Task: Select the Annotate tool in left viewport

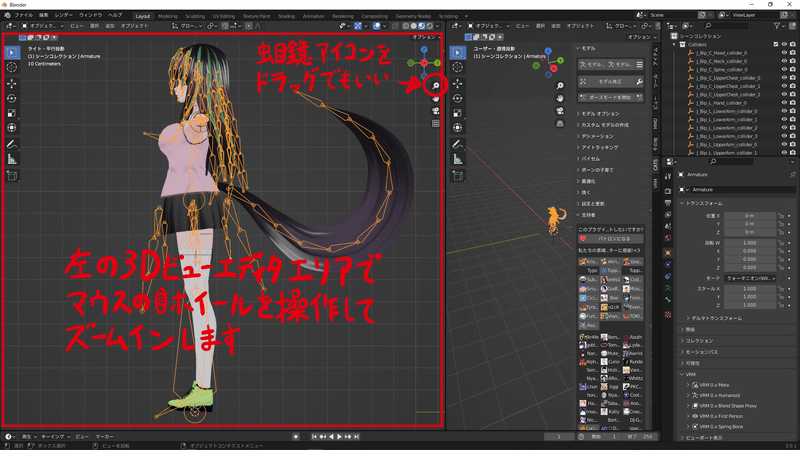Action: point(12,144)
